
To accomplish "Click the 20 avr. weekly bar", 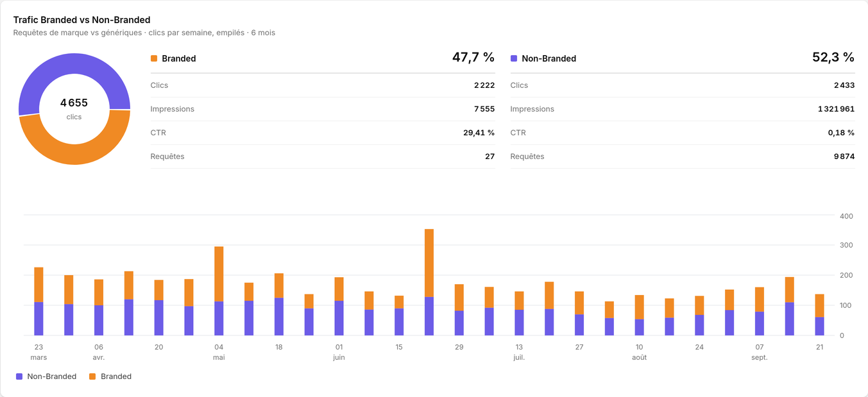I will [158, 308].
